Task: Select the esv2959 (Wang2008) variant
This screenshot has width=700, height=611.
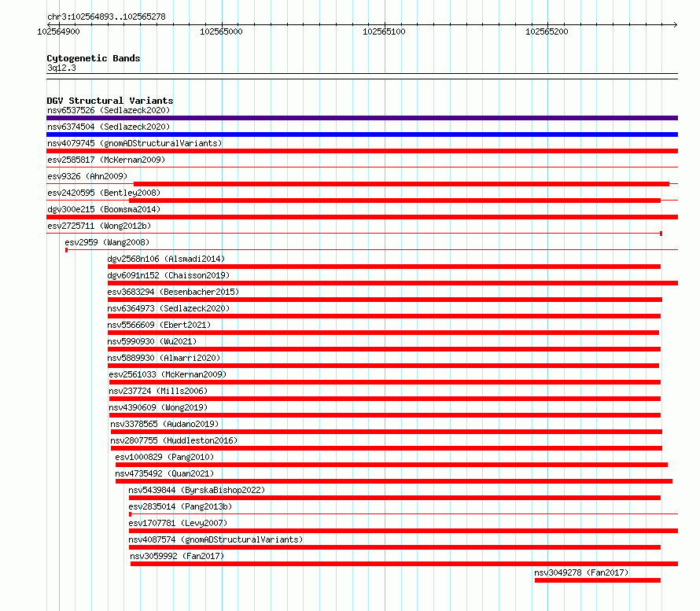Action: tap(107, 242)
